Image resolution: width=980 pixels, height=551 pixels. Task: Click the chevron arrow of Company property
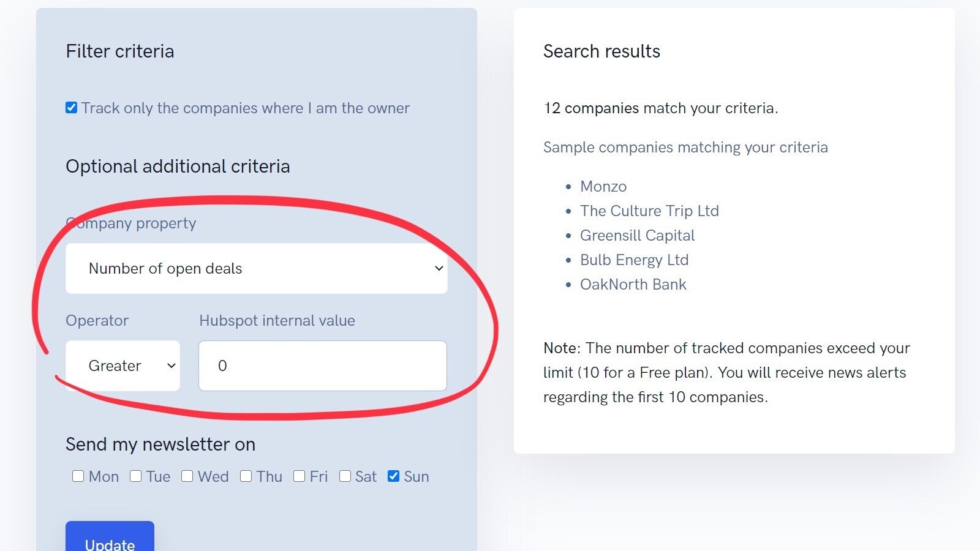click(439, 268)
